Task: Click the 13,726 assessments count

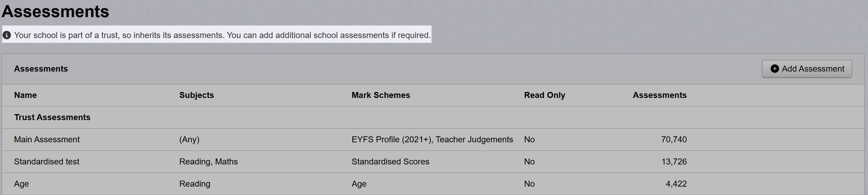Action: click(x=674, y=161)
